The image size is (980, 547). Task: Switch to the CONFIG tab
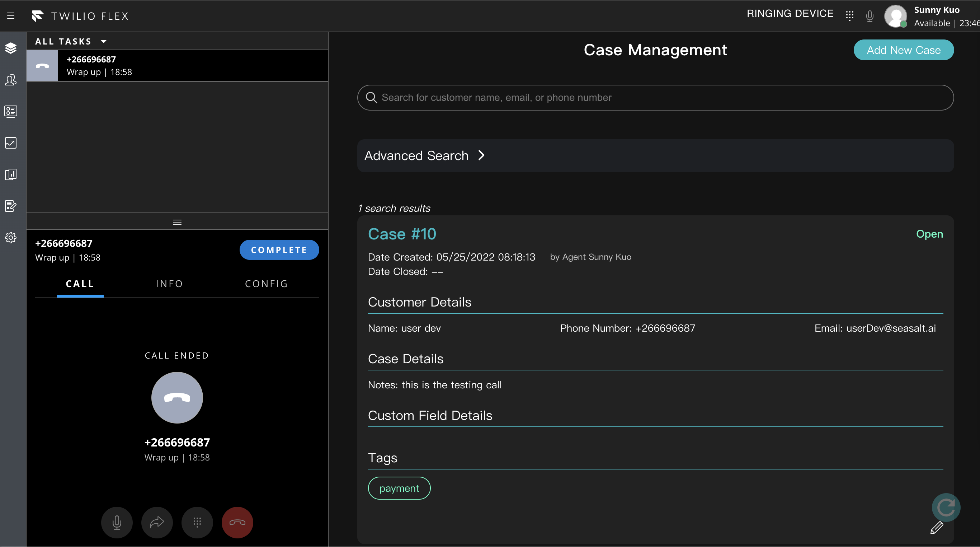click(x=266, y=284)
